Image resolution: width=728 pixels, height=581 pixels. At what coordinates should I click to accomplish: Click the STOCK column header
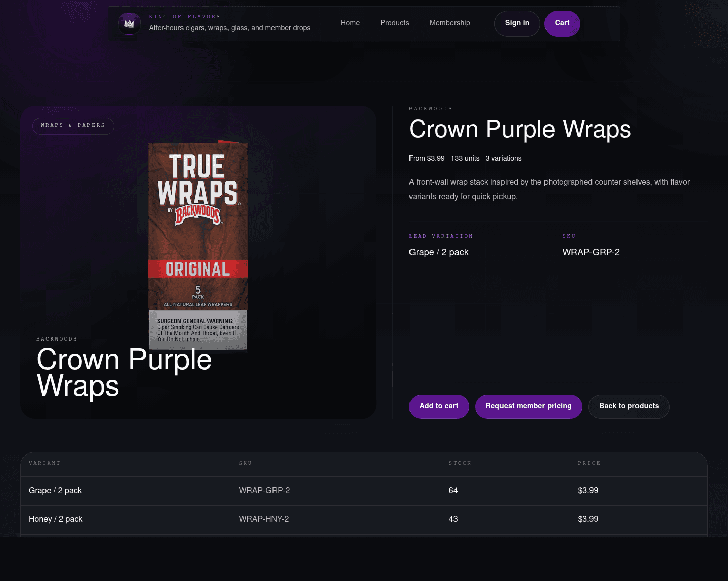(x=460, y=463)
